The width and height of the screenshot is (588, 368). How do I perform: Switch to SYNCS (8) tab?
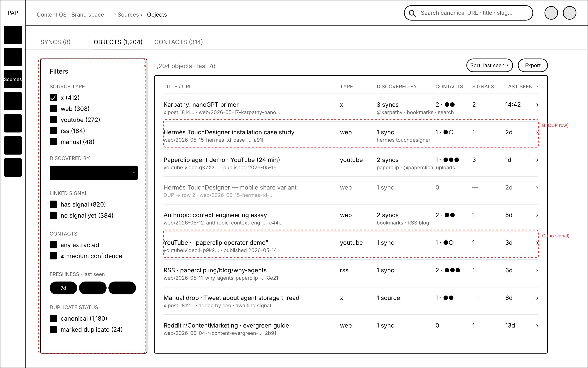pos(55,42)
